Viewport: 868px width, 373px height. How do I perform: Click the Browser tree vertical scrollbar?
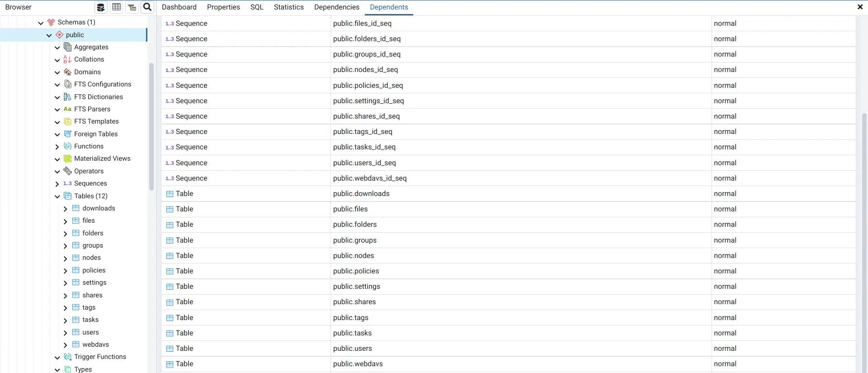click(151, 127)
